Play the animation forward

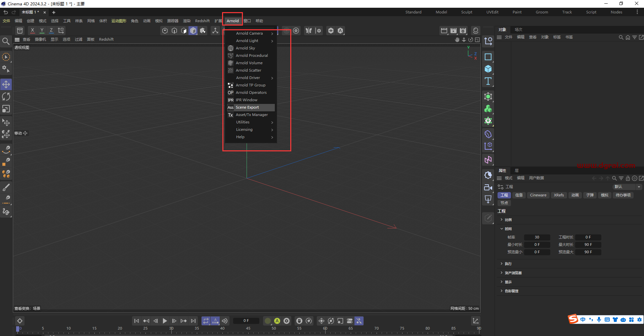pyautogui.click(x=165, y=321)
